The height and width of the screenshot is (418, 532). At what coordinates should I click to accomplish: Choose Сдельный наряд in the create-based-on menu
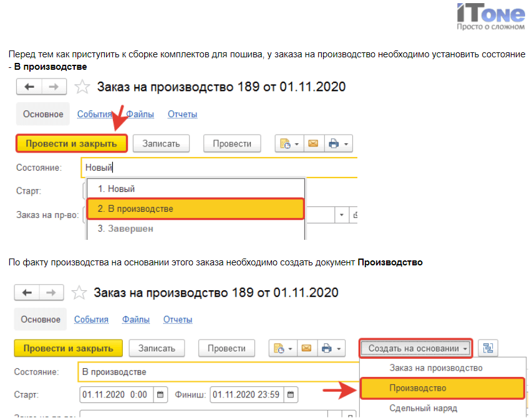(423, 408)
